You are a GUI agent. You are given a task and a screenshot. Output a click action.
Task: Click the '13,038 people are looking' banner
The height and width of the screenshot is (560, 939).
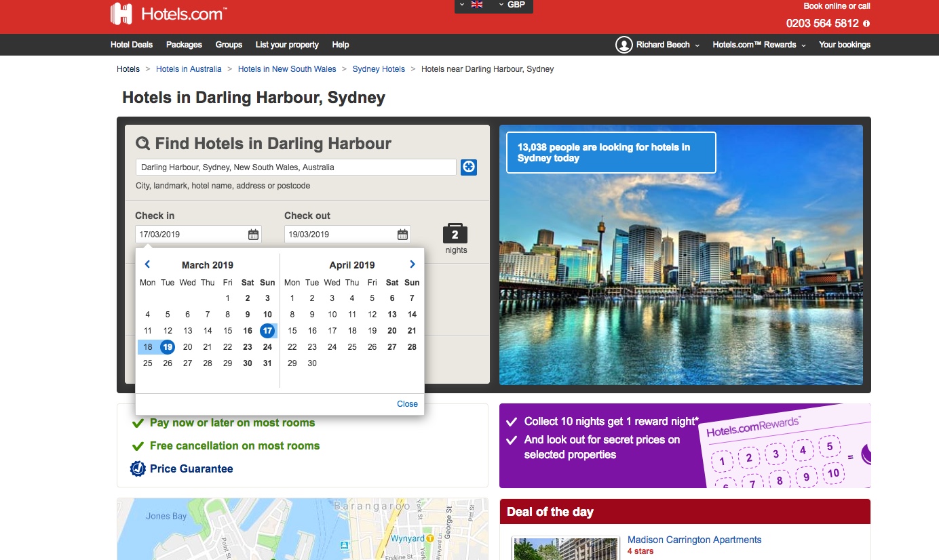611,153
